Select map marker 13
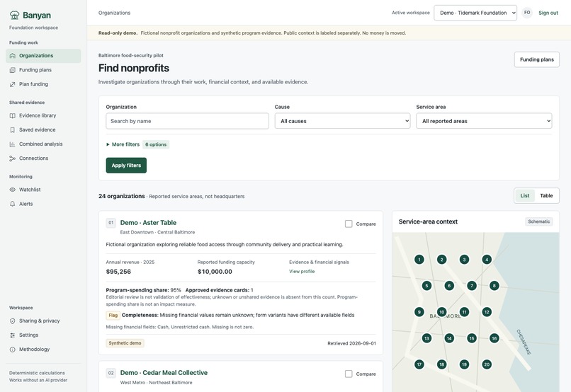Image resolution: width=571 pixels, height=392 pixels. click(426, 338)
